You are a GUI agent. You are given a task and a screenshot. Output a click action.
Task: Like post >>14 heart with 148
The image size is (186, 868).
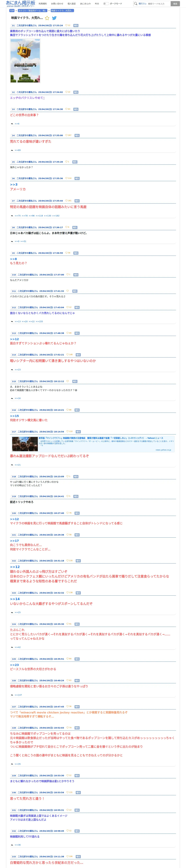point(68,354)
